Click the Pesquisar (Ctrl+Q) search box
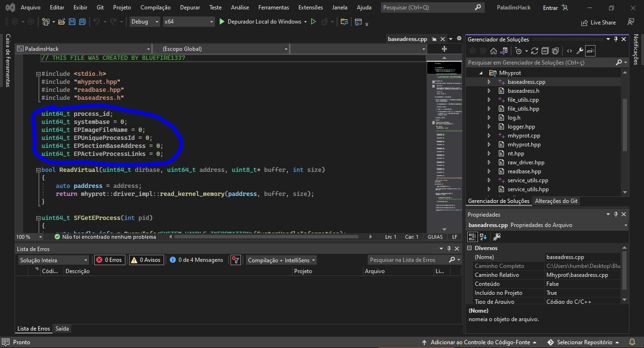Viewport: 644px width, 348px height. click(432, 8)
